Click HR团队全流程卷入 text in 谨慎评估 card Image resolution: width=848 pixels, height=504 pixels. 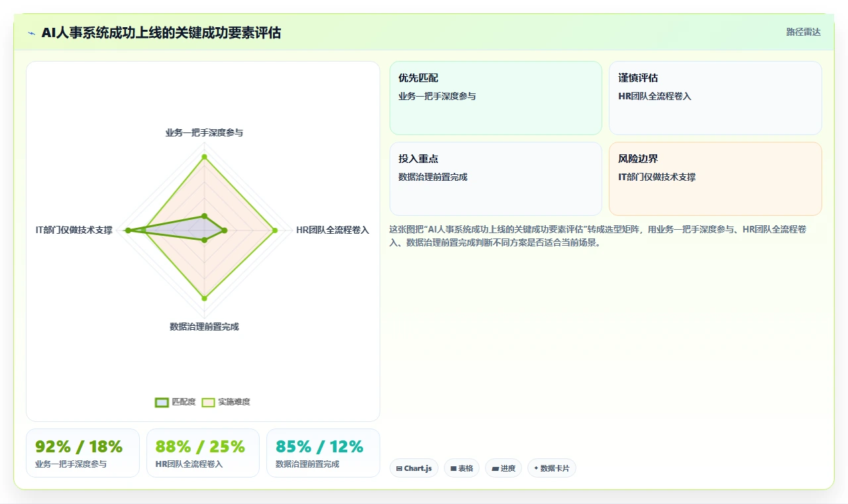click(655, 96)
